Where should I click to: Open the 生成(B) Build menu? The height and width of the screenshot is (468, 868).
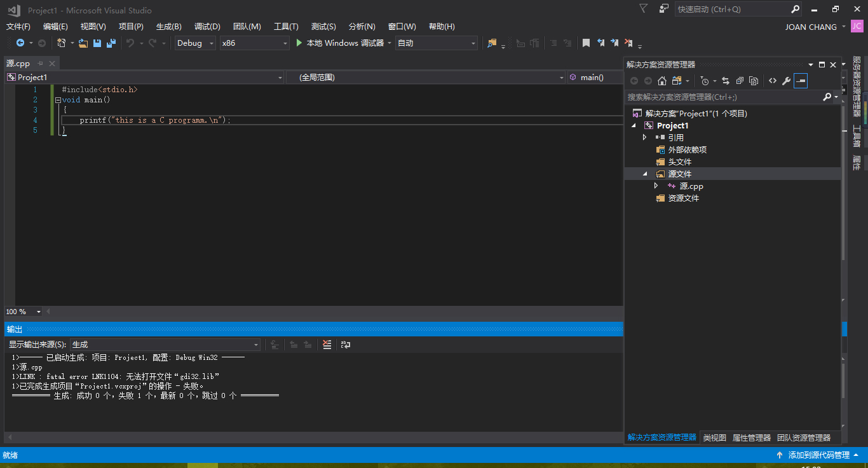click(x=168, y=26)
